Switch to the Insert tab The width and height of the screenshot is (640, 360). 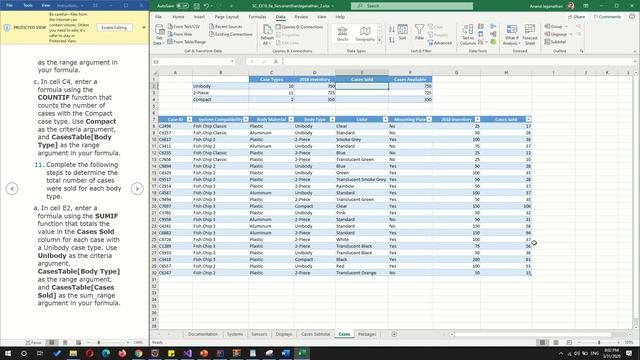coord(199,17)
